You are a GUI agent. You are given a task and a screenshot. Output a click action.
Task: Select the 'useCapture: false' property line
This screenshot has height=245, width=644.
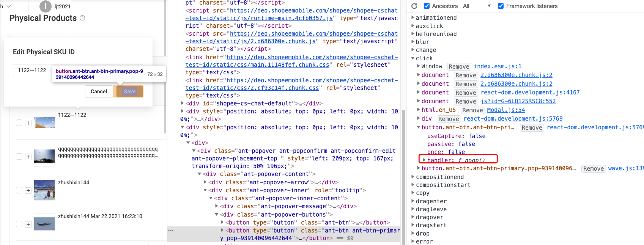(x=456, y=136)
